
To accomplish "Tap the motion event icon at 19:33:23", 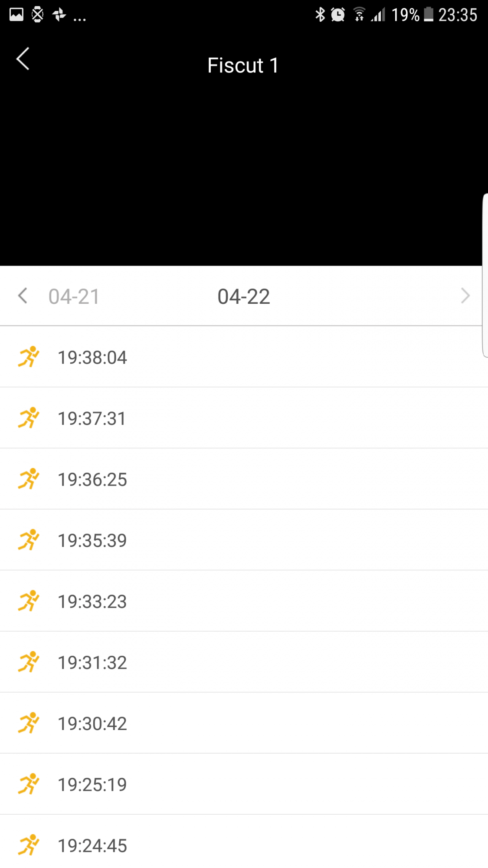I will pos(29,601).
